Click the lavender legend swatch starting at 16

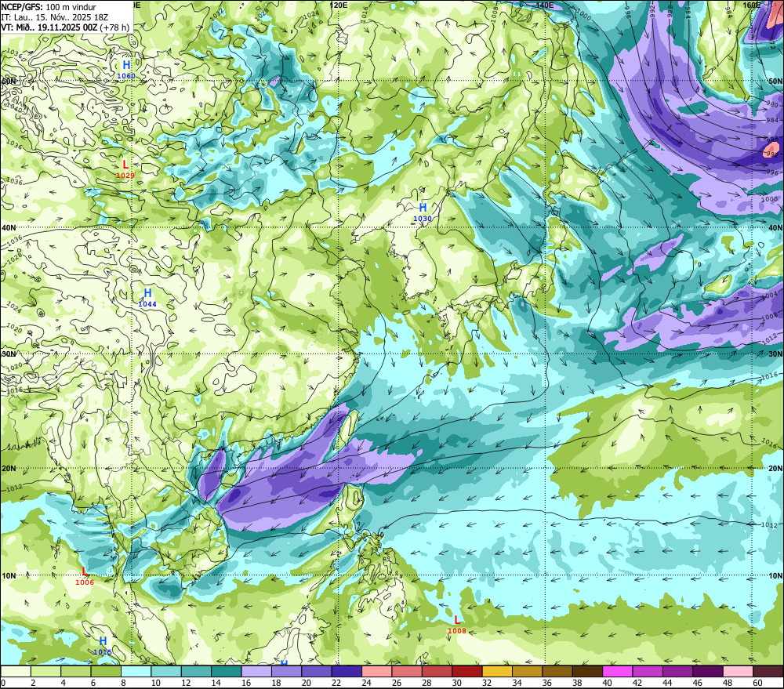(x=256, y=672)
